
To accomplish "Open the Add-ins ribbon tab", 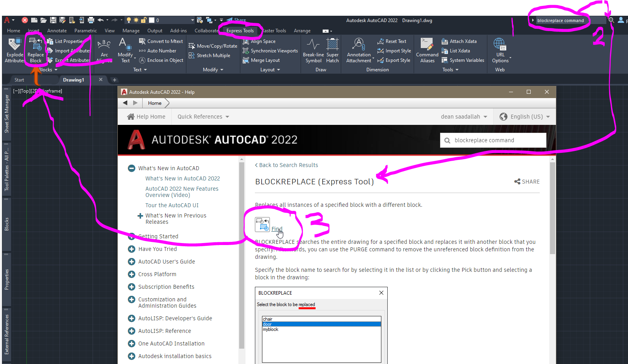I will (178, 31).
